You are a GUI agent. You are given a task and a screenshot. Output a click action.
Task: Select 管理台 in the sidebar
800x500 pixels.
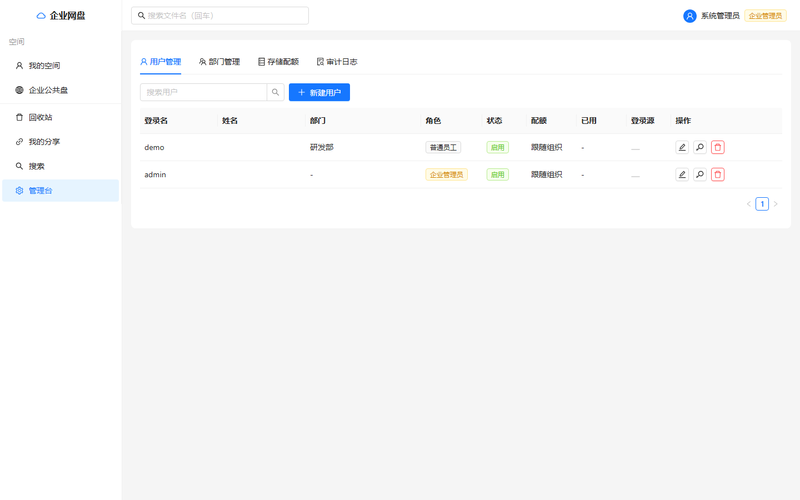coord(60,191)
